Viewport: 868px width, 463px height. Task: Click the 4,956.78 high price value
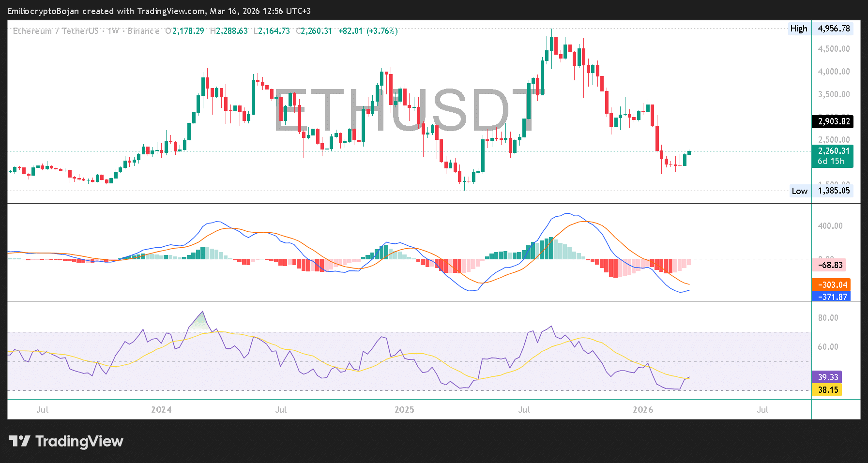click(834, 29)
